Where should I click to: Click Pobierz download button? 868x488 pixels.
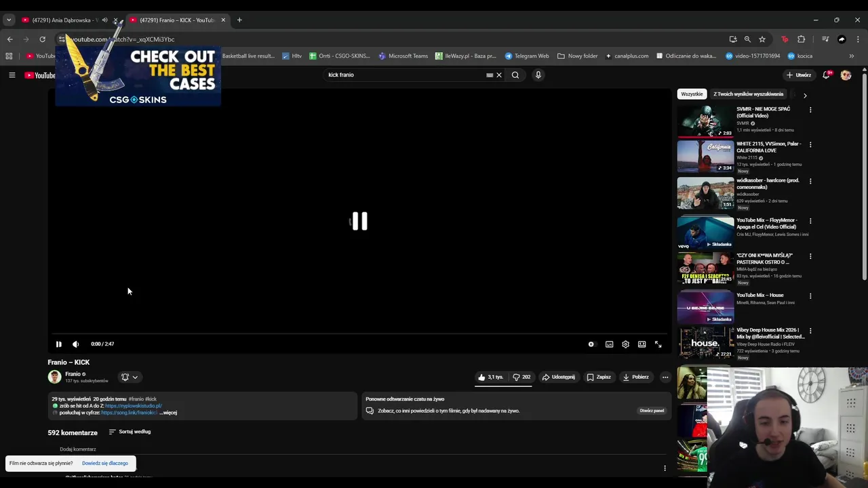[635, 377]
